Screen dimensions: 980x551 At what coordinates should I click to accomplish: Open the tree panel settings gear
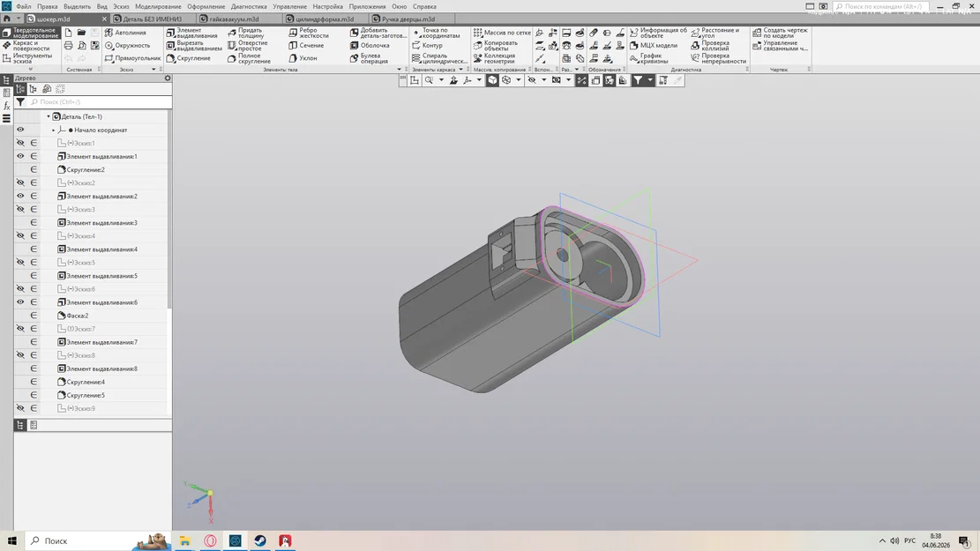pyautogui.click(x=168, y=78)
